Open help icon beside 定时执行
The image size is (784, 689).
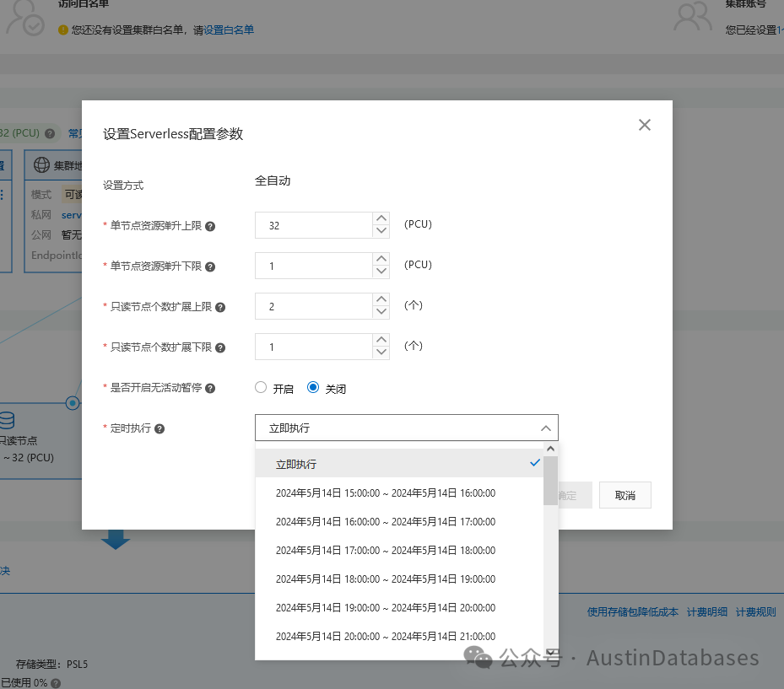pos(160,428)
